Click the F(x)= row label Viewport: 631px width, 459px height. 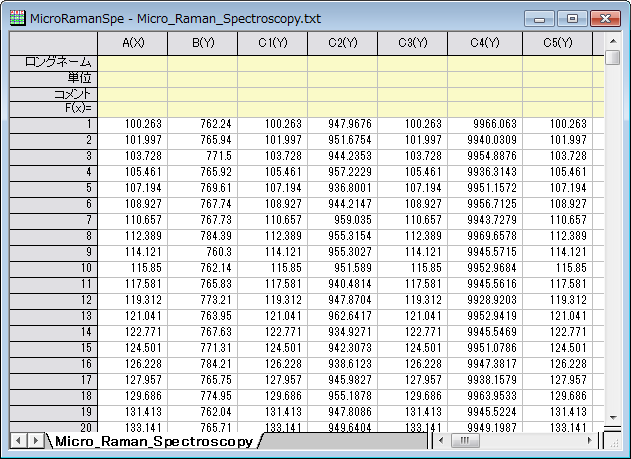coord(54,109)
